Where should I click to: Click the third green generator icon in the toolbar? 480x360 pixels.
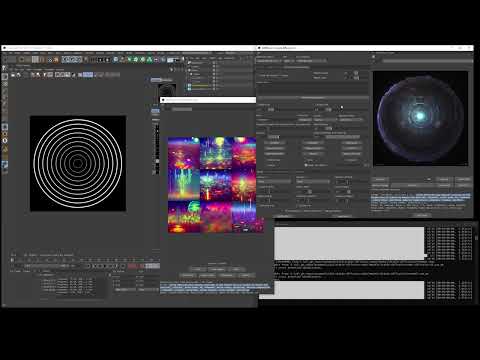(143, 60)
